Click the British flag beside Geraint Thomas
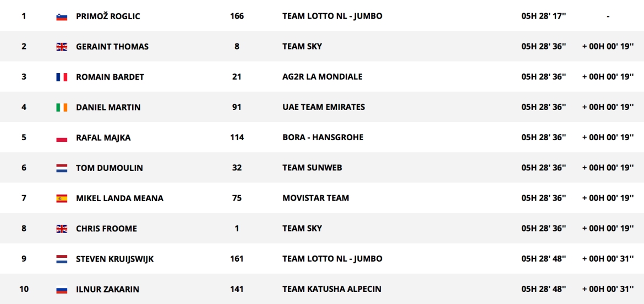Image resolution: width=644 pixels, height=304 pixels. (62, 47)
